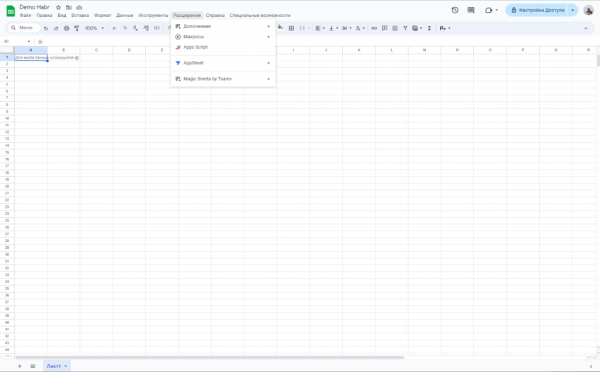
Task: Create a filter with the funnel icon
Action: 405,28
